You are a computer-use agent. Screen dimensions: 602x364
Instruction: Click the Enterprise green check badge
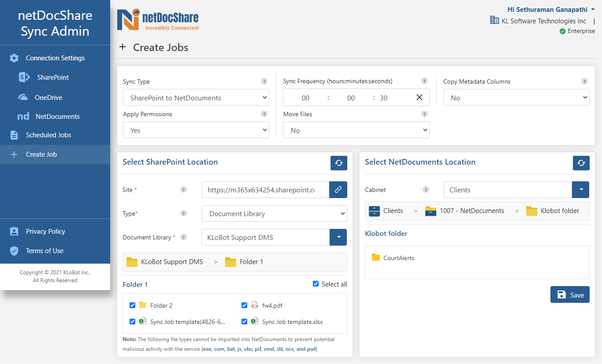click(x=562, y=31)
